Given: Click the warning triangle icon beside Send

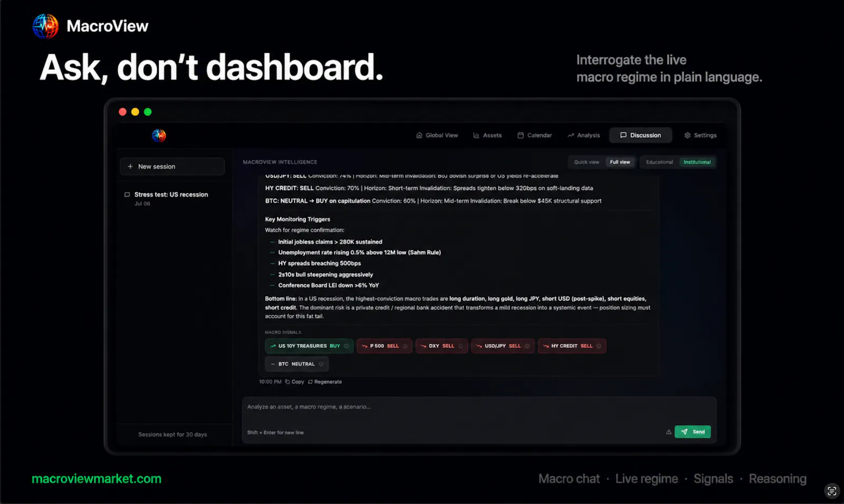Looking at the screenshot, I should pyautogui.click(x=668, y=432).
